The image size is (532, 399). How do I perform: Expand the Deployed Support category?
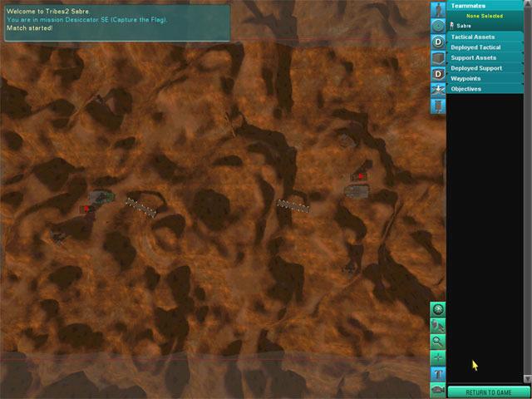pos(485,68)
